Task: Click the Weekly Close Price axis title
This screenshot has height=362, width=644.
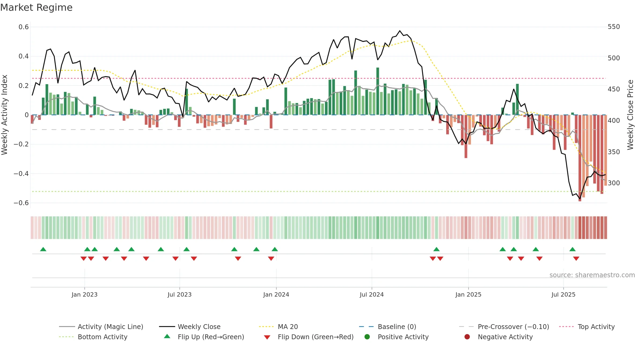Action: click(630, 115)
